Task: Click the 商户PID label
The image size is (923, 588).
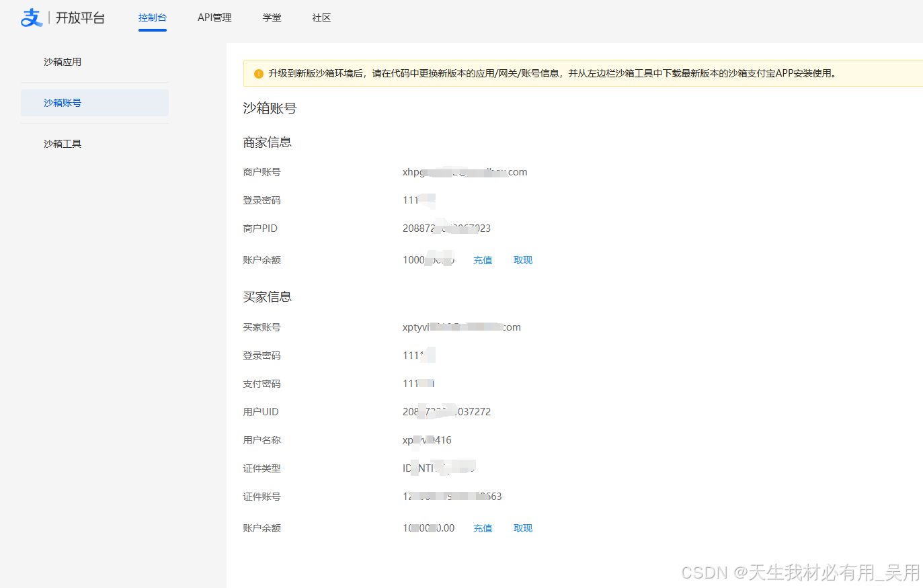Action: pos(260,228)
